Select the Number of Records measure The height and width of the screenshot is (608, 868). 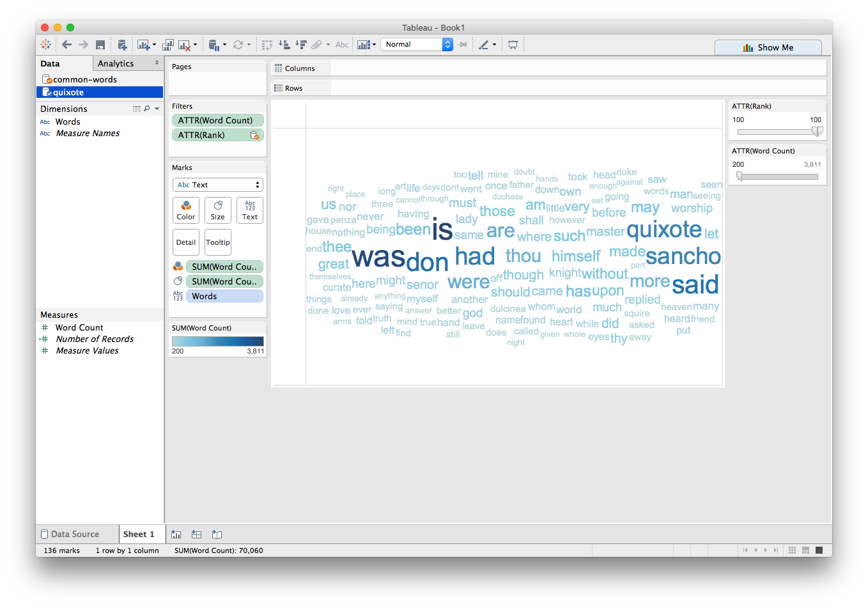95,339
